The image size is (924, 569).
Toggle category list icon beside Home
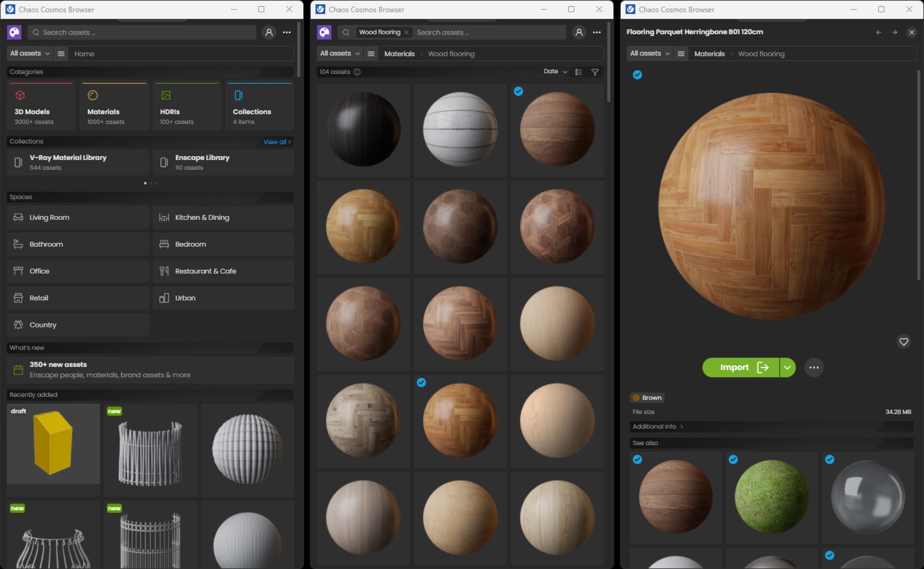click(x=61, y=53)
